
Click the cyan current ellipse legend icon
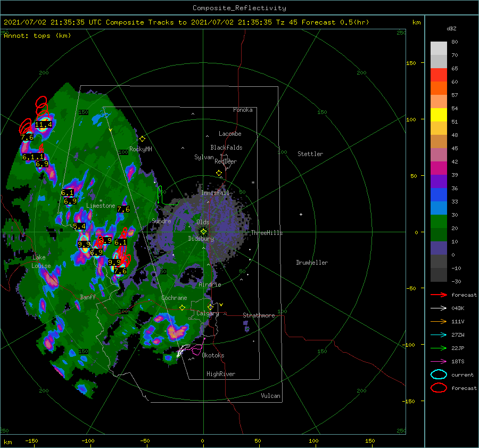(439, 374)
